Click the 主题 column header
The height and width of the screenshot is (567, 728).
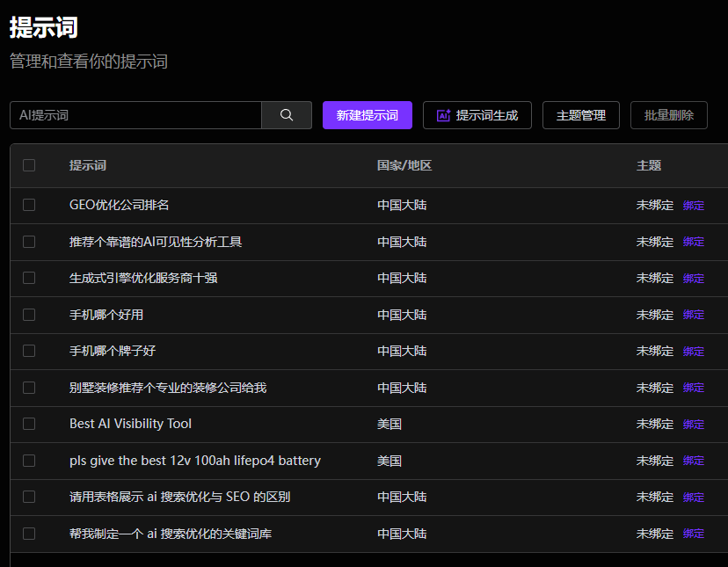tap(649, 165)
